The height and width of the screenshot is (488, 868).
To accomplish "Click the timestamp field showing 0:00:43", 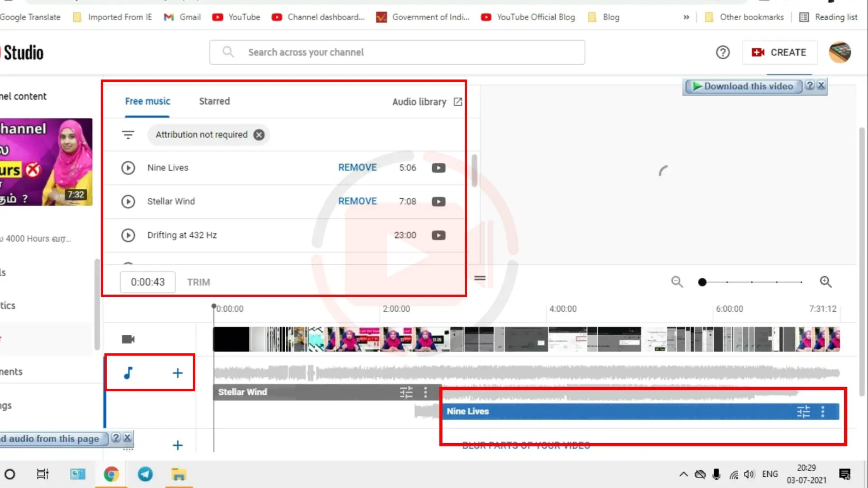I will tap(148, 282).
